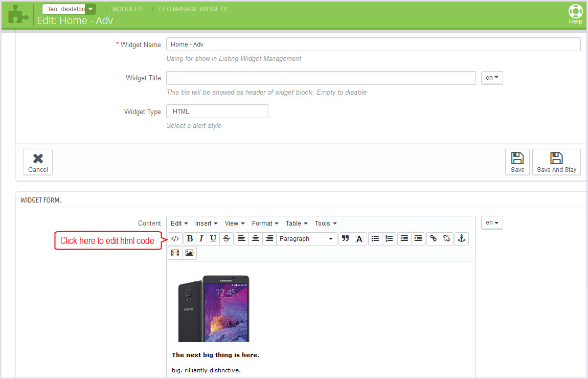
Task: Insert or edit a link
Action: pos(433,239)
